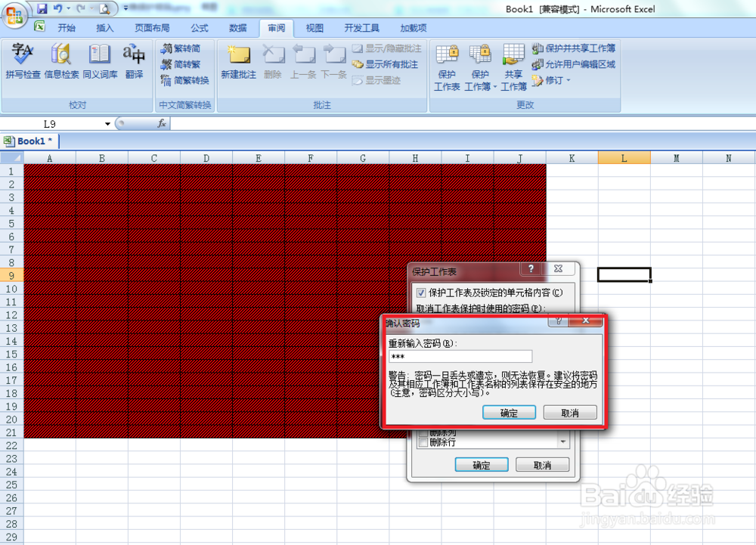The width and height of the screenshot is (756, 545).
Task: Open print preview from quick access toolbar
Action: click(104, 8)
